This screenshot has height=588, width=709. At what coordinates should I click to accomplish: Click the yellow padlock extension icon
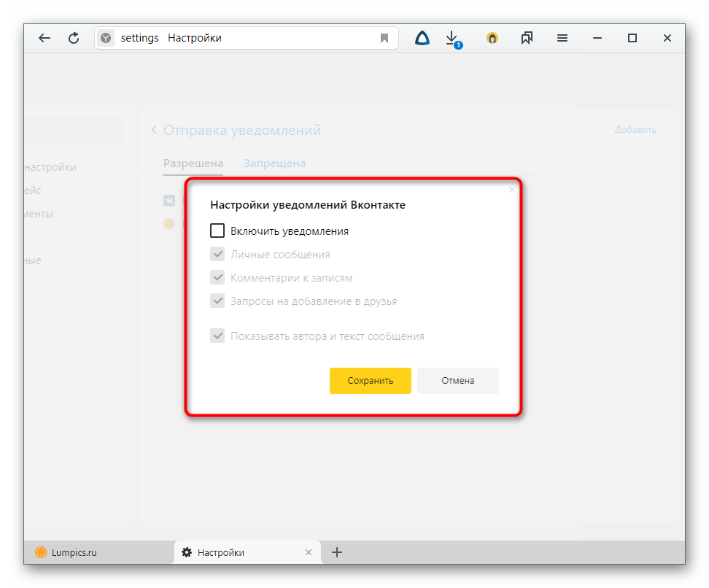(492, 39)
